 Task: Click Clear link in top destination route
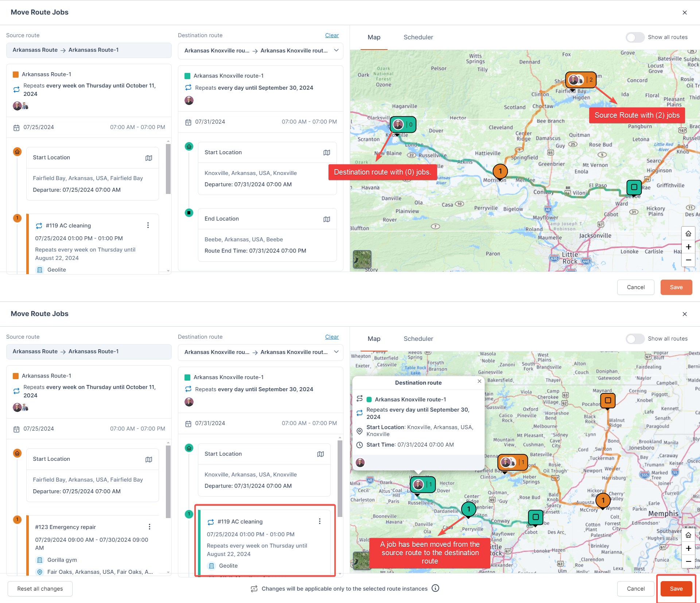332,35
